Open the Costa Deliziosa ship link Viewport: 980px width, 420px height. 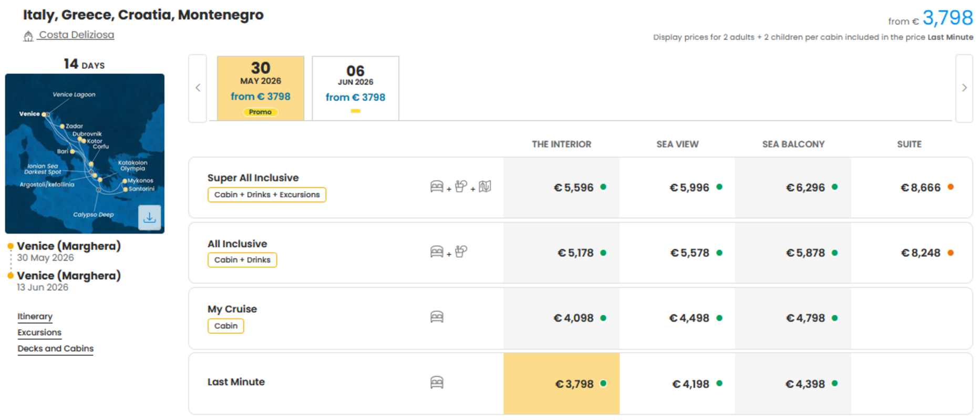coord(77,35)
